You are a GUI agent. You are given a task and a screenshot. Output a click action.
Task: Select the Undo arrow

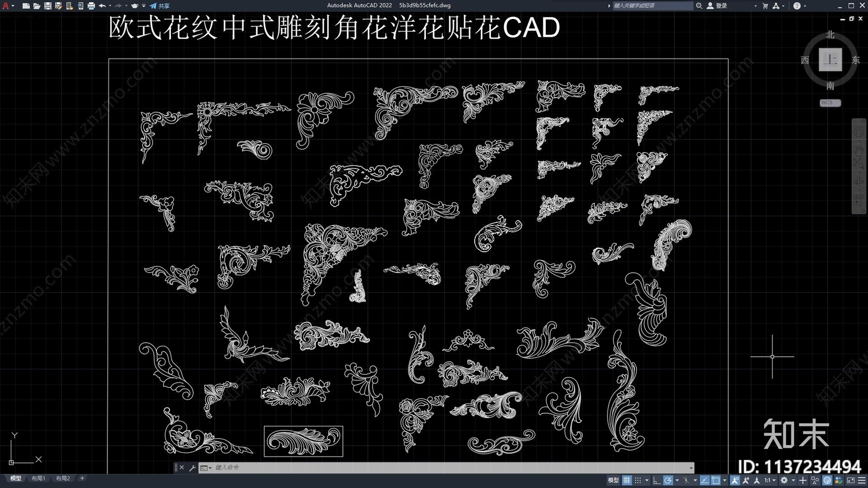(103, 5)
